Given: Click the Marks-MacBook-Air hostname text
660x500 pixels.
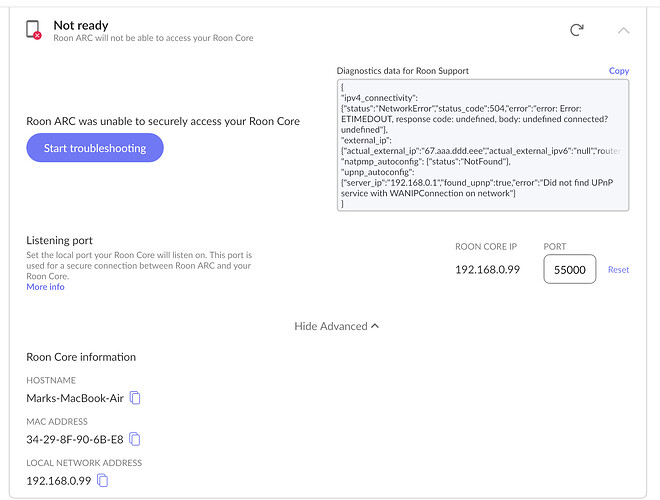Looking at the screenshot, I should (x=76, y=398).
